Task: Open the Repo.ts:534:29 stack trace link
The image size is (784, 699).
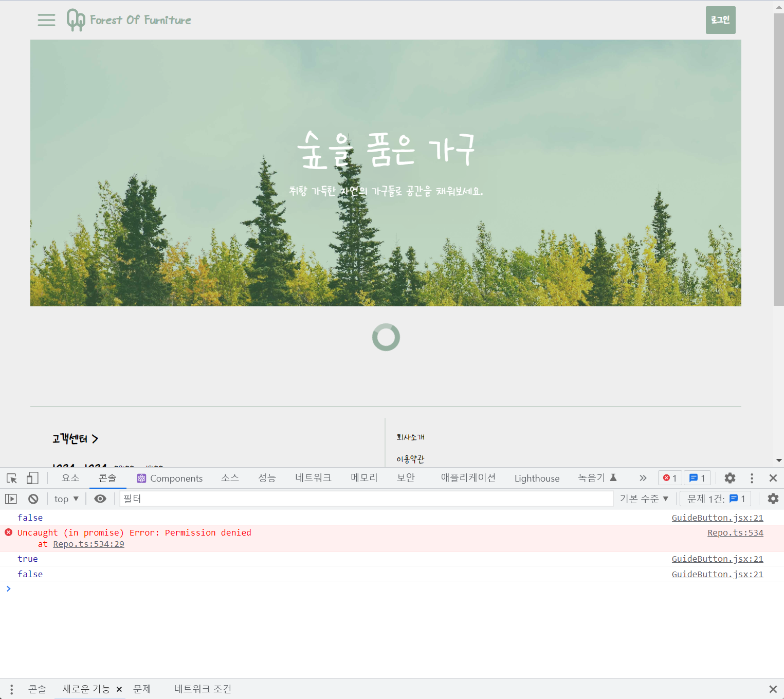Action: [88, 544]
